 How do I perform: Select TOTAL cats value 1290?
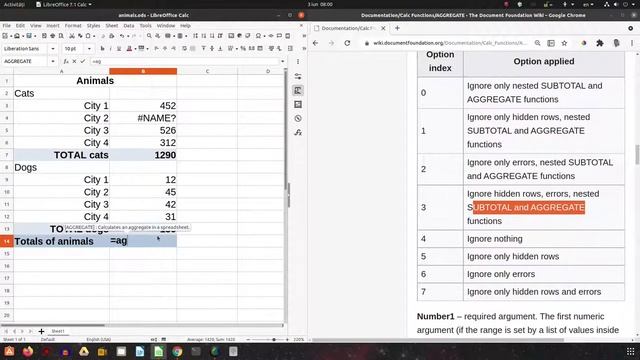143,155
